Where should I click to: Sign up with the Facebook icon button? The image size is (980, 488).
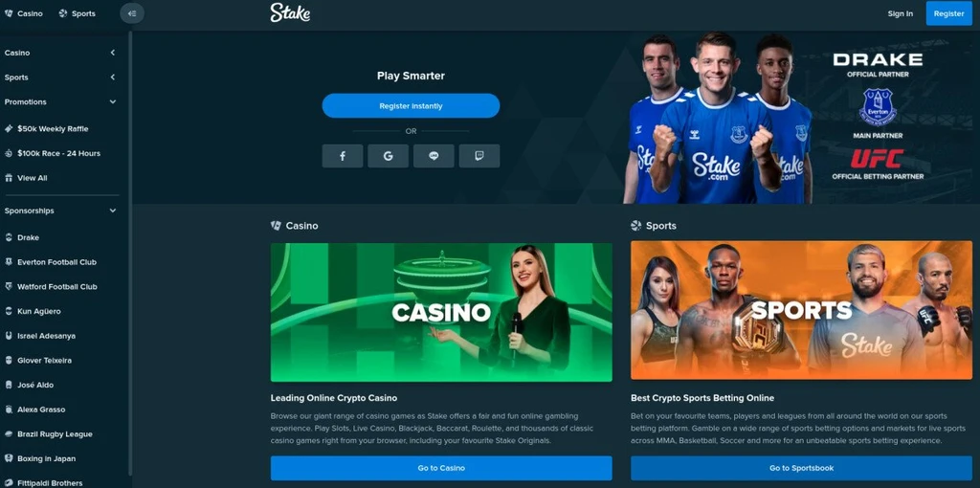[343, 156]
